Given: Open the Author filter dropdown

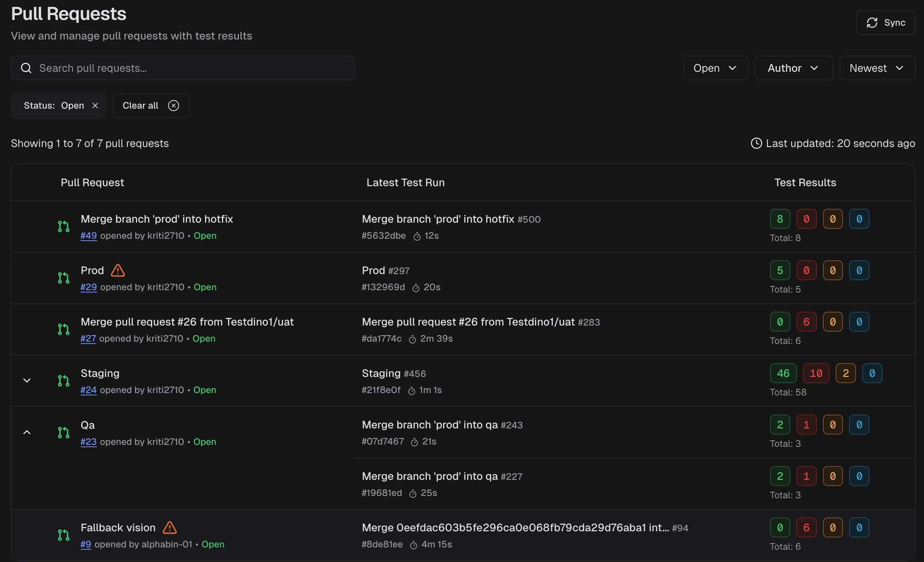Looking at the screenshot, I should point(793,68).
